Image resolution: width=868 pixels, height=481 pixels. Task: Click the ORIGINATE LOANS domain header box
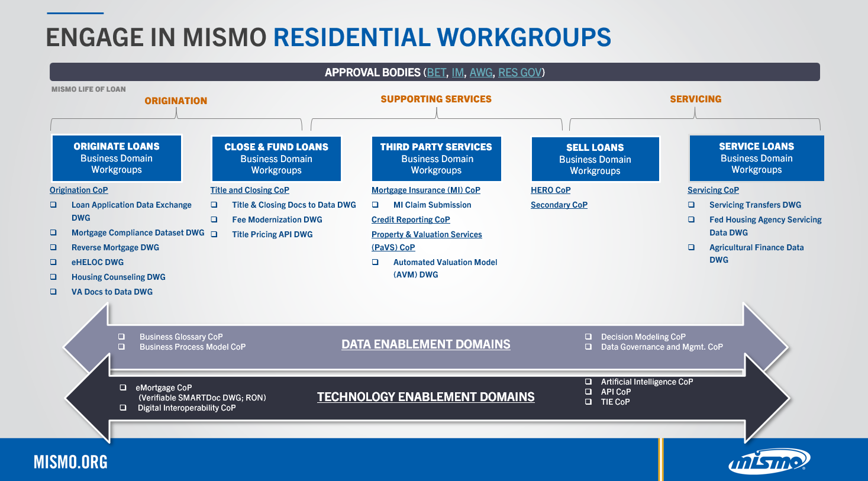pyautogui.click(x=117, y=158)
